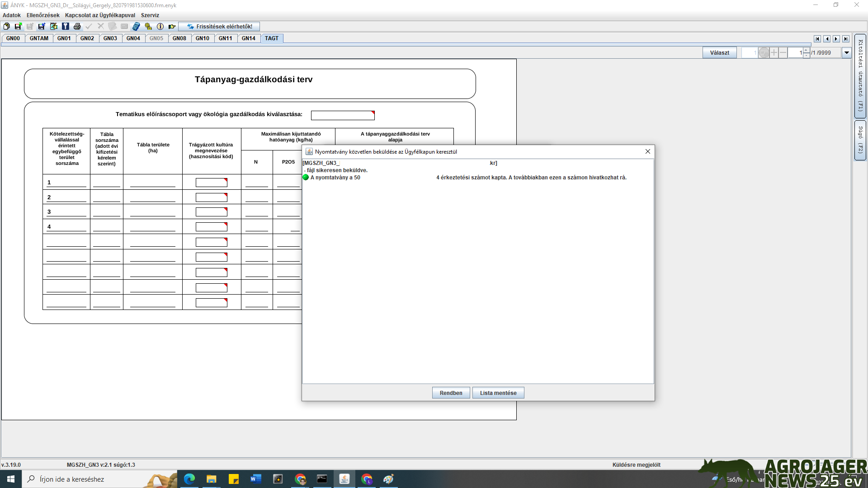Image resolution: width=868 pixels, height=488 pixels.
Task: Click the notepad edit toolbar icon
Action: point(53,26)
